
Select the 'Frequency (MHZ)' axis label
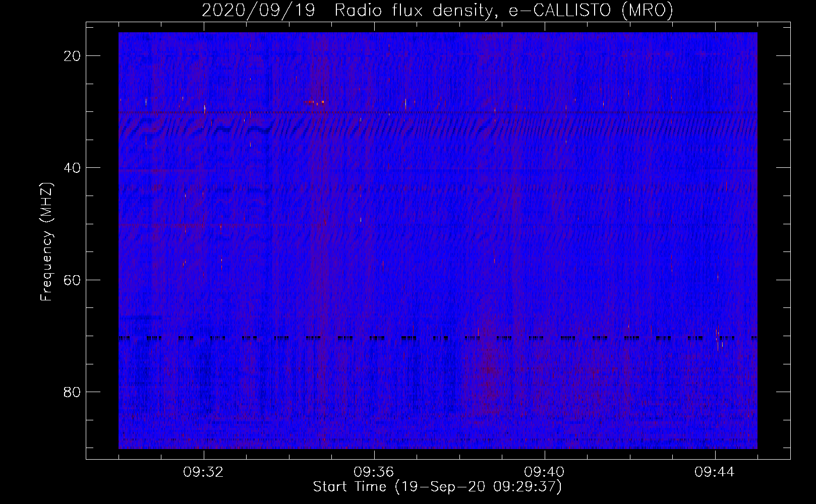coord(46,241)
